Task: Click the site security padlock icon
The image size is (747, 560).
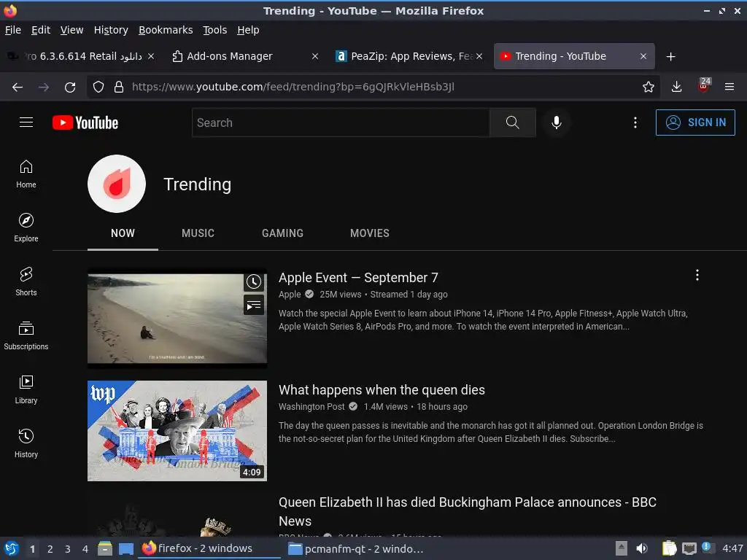Action: pyautogui.click(x=119, y=87)
